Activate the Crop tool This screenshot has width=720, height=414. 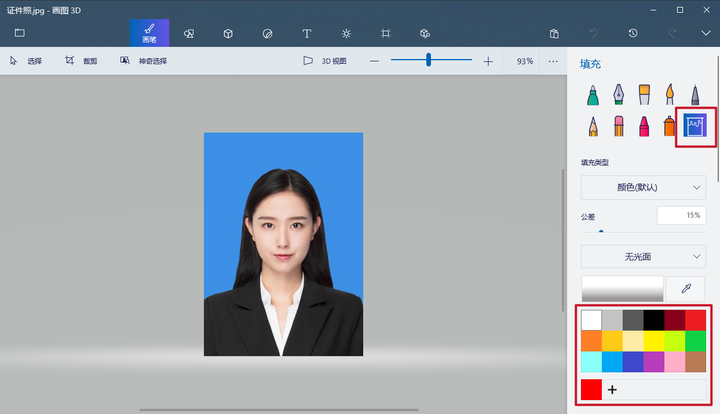(x=81, y=61)
